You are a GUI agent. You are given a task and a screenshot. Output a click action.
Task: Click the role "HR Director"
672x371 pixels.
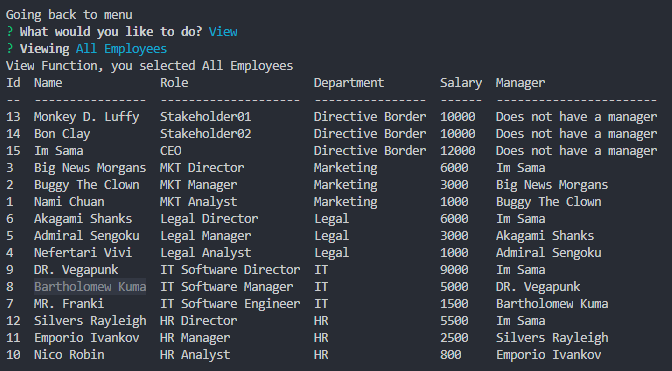198,321
